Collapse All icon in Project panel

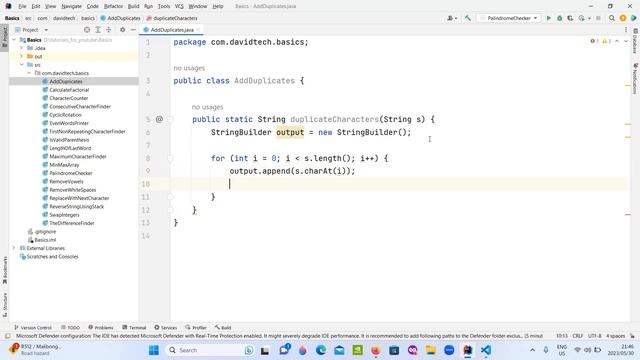[109, 30]
